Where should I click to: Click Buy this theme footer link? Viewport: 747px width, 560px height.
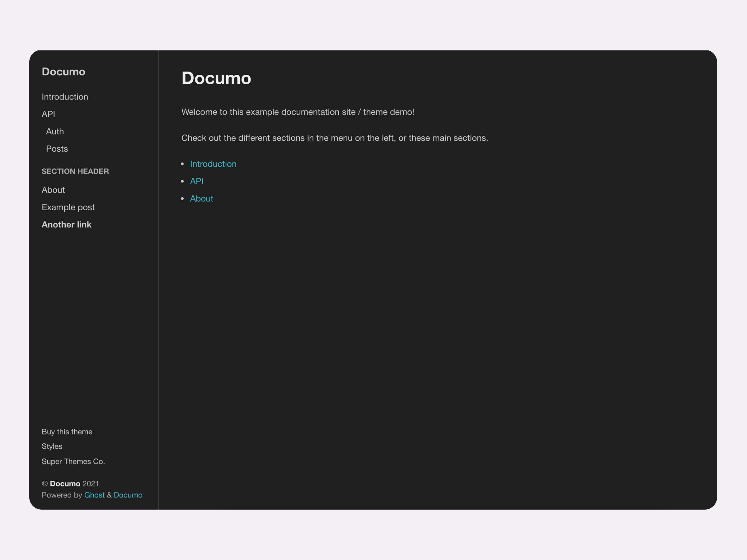[67, 432]
